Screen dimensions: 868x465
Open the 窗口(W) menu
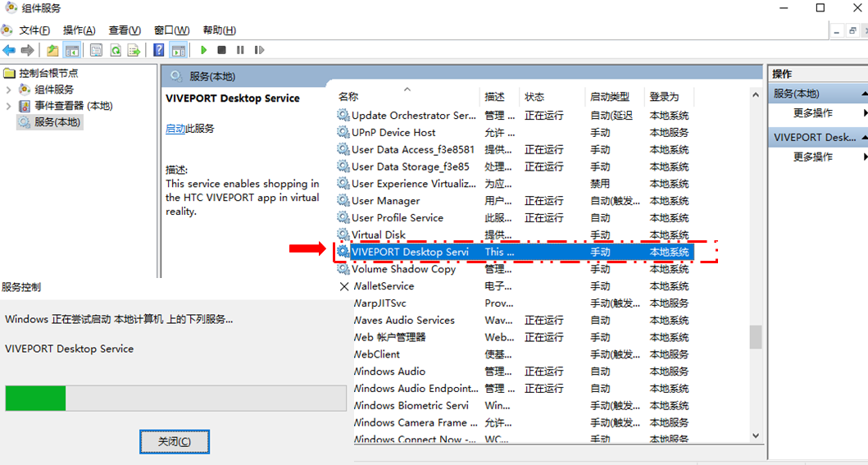(x=171, y=30)
